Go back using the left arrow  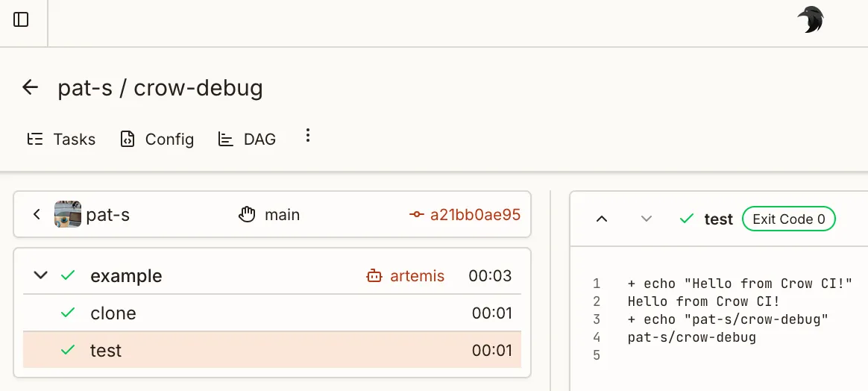[x=30, y=87]
